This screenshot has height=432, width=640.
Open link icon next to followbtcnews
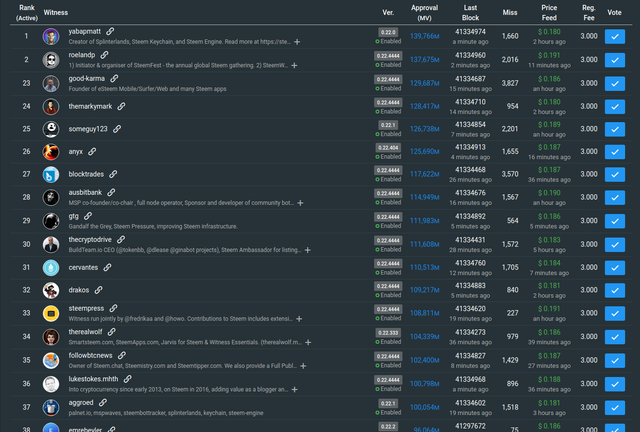[x=122, y=356]
